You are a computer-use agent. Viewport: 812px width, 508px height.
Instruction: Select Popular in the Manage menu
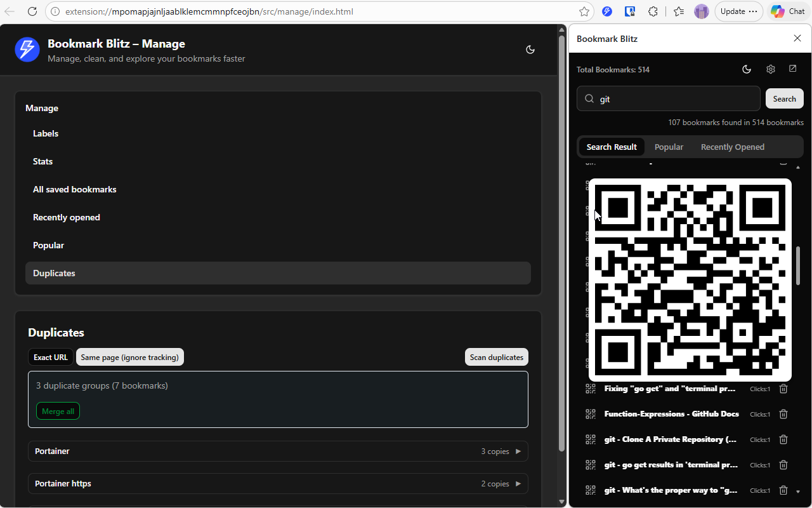point(278,245)
